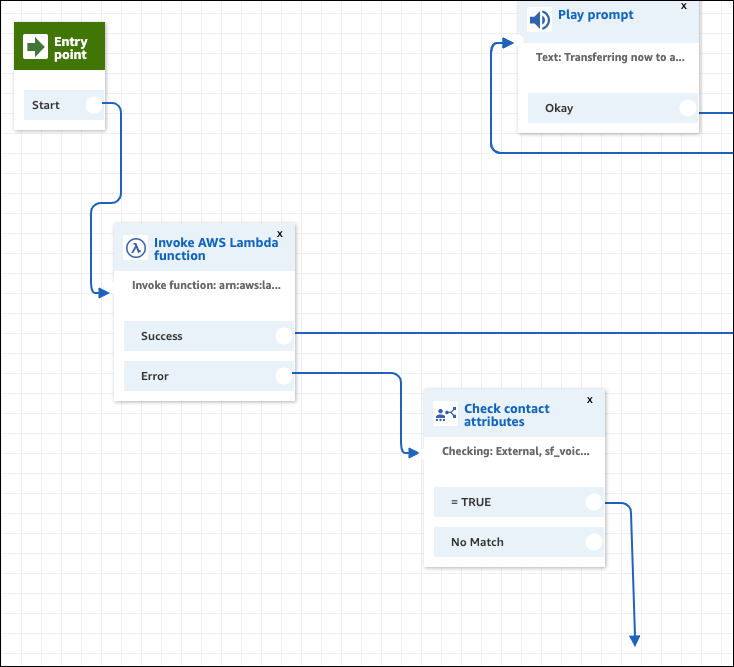Select the Success branch label
Image resolution: width=734 pixels, height=667 pixels.
coord(161,336)
